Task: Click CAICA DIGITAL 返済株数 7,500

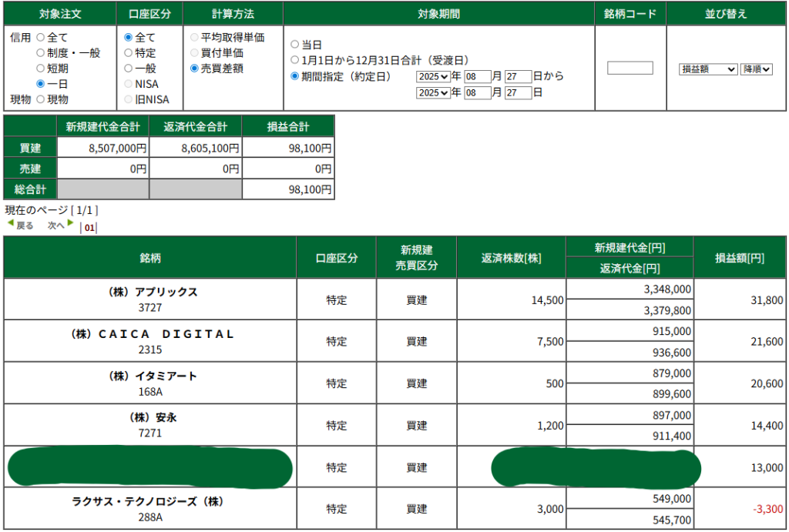Action: tap(550, 342)
